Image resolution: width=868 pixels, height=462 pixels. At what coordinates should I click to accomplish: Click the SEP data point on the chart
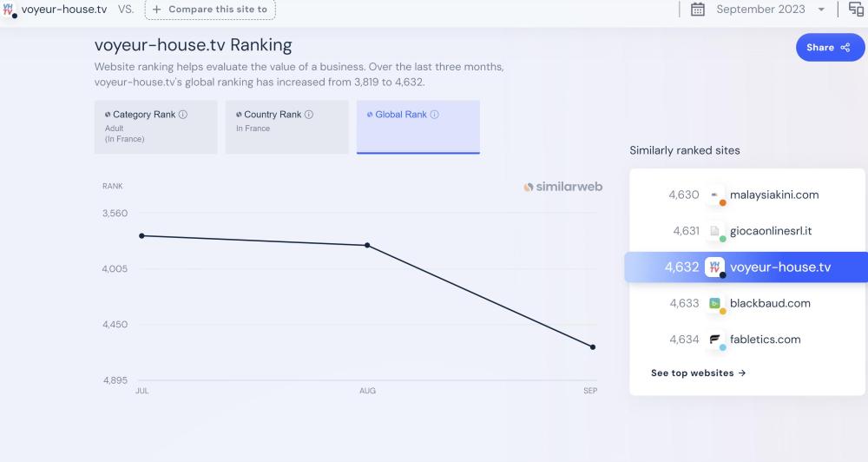point(592,347)
